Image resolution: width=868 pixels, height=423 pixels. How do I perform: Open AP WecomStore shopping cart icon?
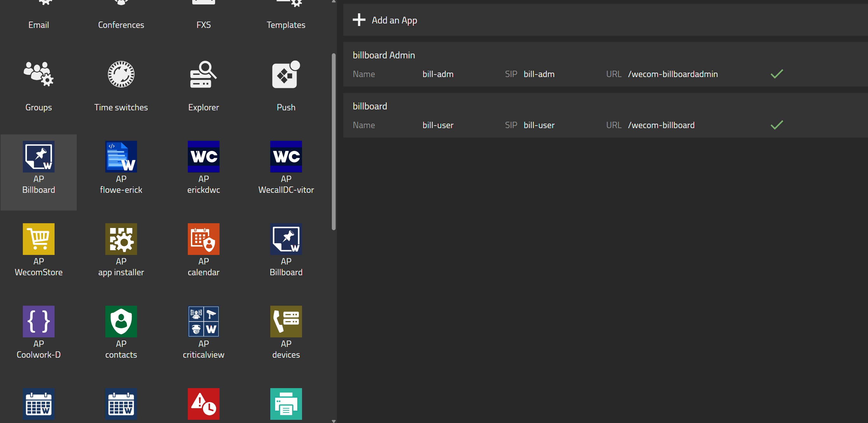coord(38,239)
